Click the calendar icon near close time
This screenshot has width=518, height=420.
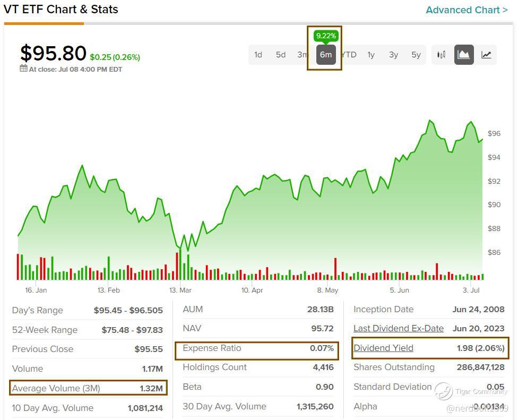tap(23, 68)
